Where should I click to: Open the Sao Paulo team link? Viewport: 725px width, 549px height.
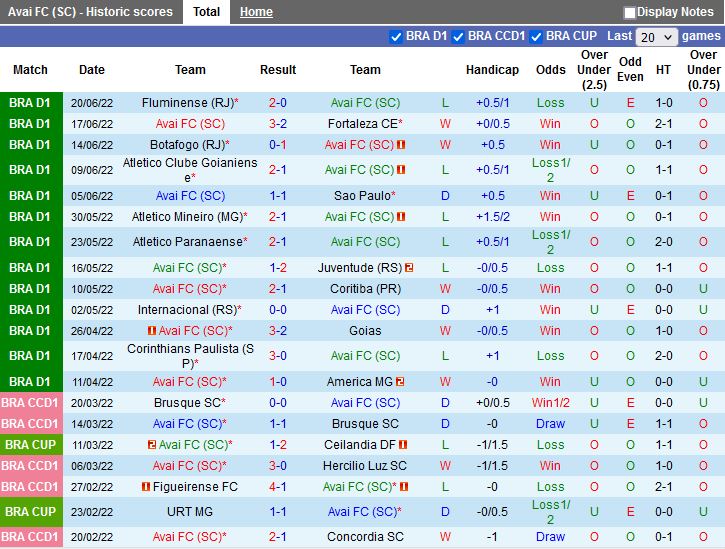(362, 196)
